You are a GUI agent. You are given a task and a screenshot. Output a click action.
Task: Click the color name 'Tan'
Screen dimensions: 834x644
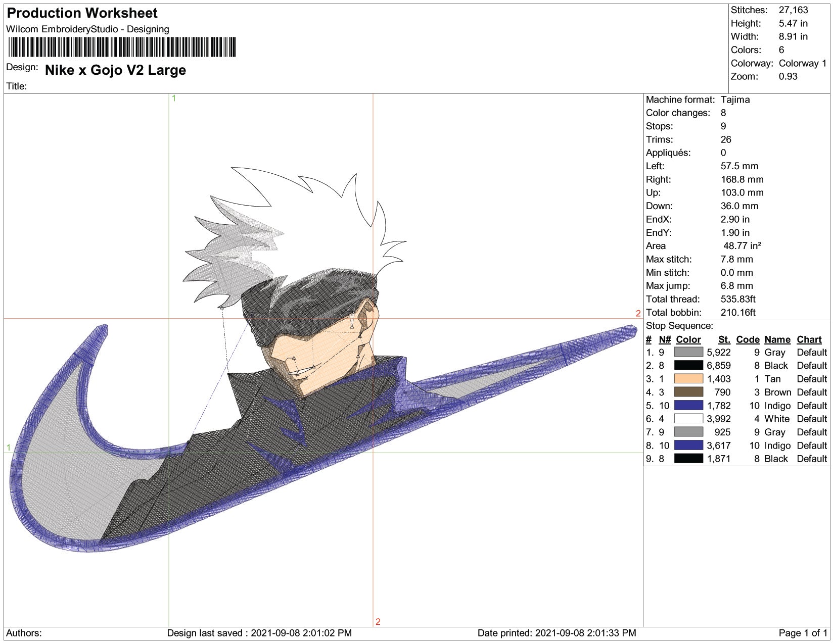tap(772, 379)
